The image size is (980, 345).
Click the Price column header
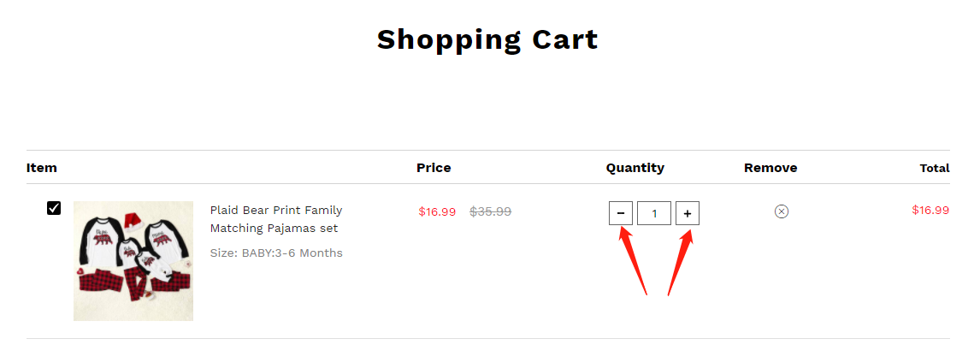point(434,168)
